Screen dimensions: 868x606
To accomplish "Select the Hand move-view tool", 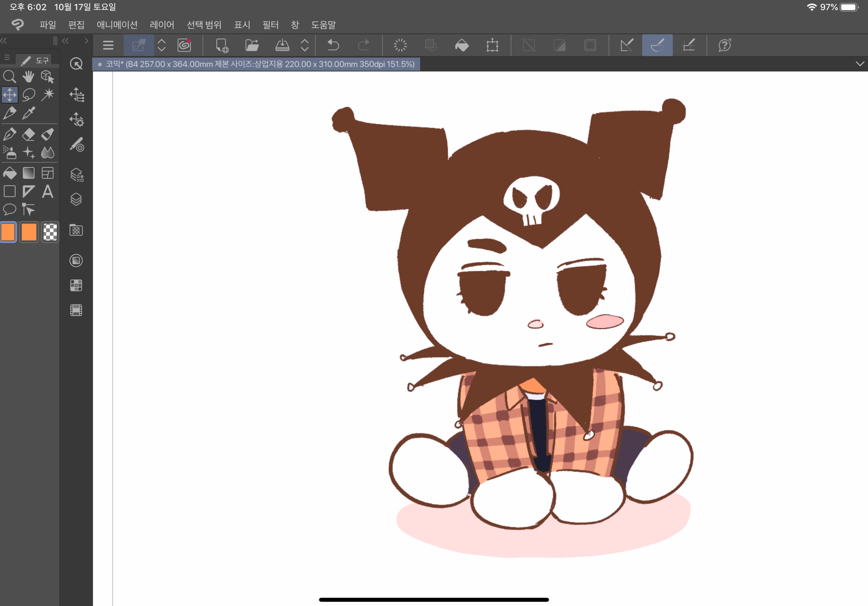I will pyautogui.click(x=28, y=77).
